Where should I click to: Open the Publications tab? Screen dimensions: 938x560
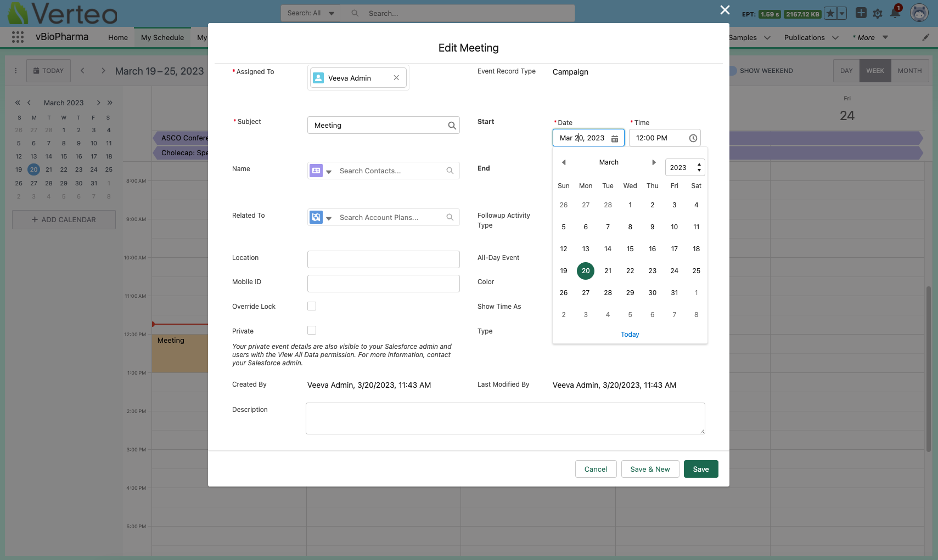tap(804, 37)
